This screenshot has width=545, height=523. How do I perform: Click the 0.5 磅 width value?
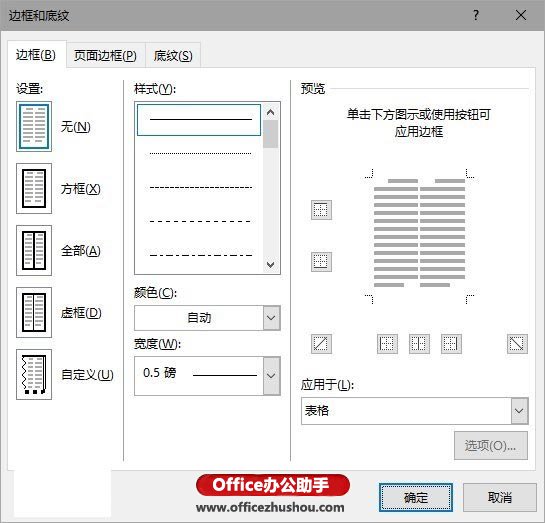pos(160,373)
